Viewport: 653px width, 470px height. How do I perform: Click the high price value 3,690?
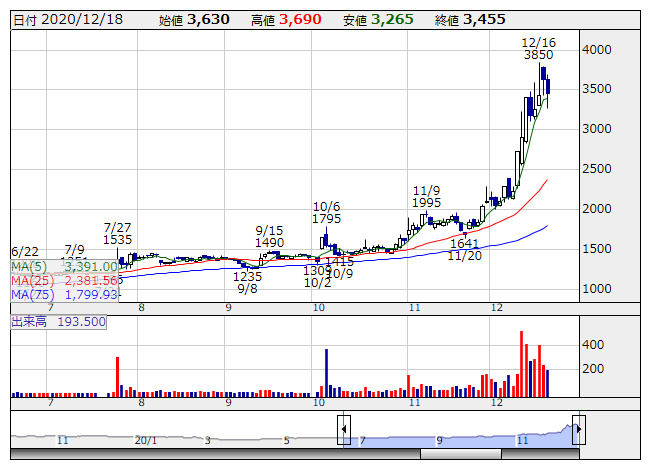click(x=299, y=19)
